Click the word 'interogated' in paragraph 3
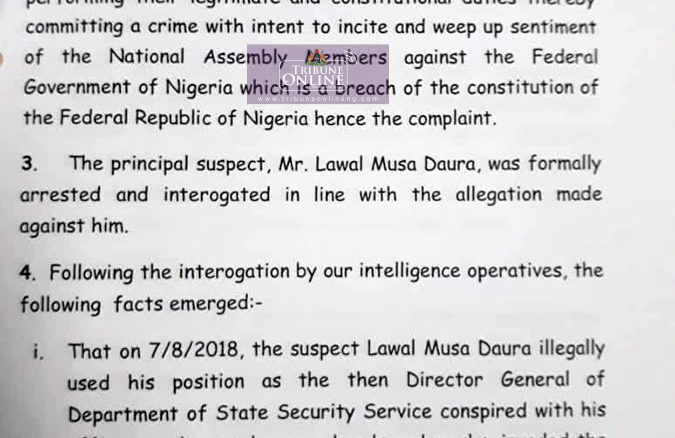 click(217, 195)
